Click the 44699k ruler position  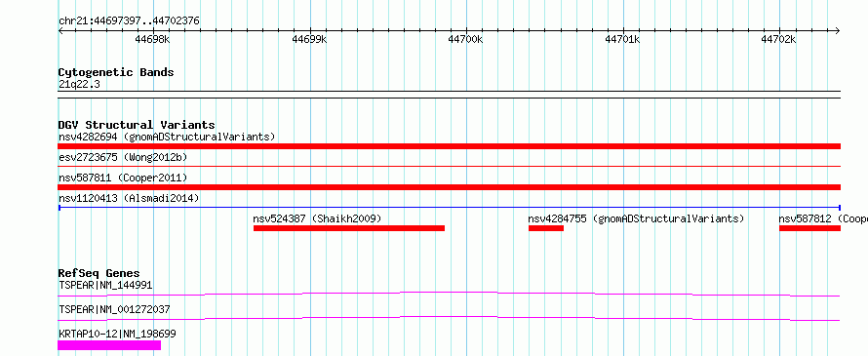(309, 39)
